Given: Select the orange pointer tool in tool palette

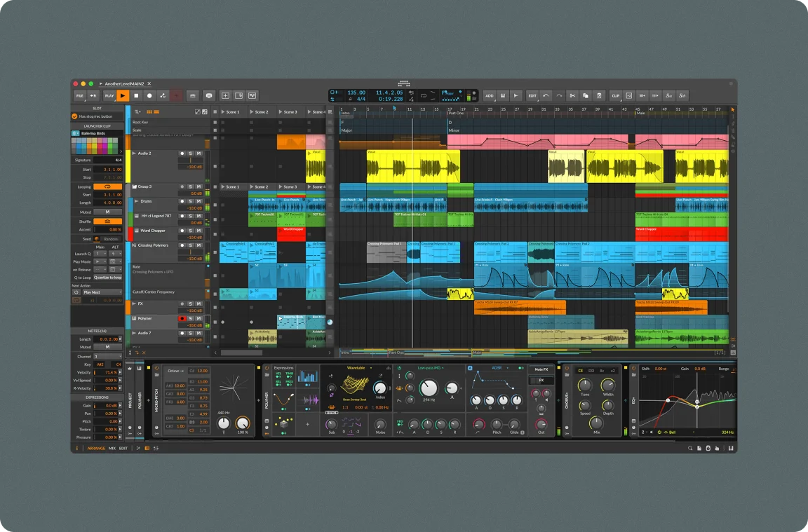Looking at the screenshot, I should click(x=733, y=110).
